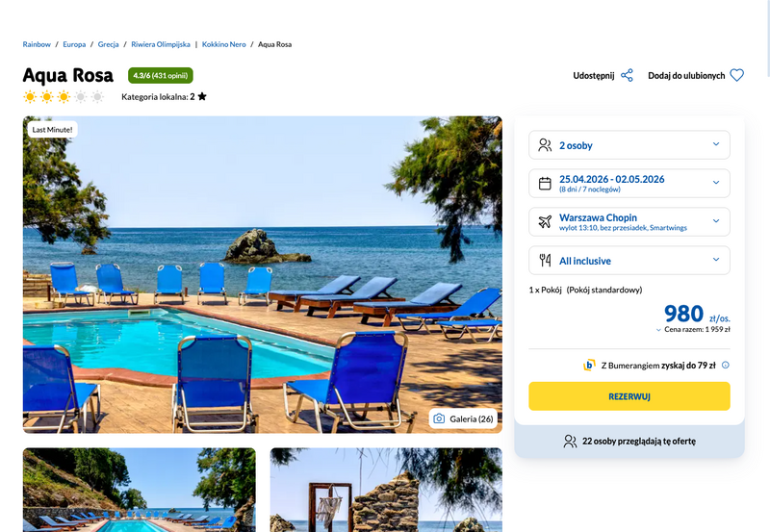Image resolution: width=770 pixels, height=532 pixels.
Task: Click the heart favorites icon
Action: [736, 75]
